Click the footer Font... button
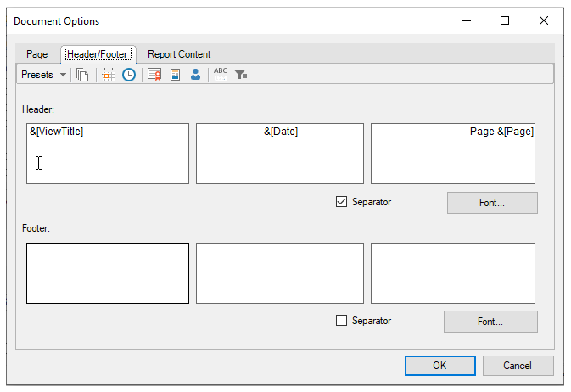 coord(490,322)
